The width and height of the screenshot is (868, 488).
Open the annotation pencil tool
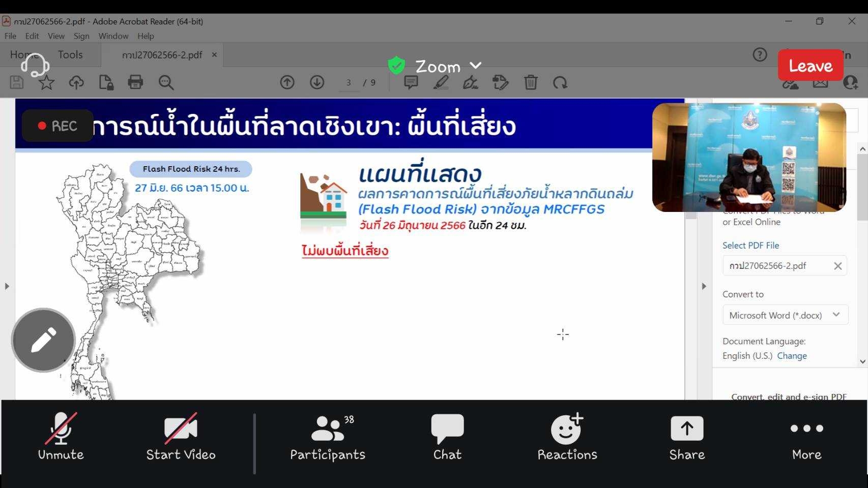point(43,340)
